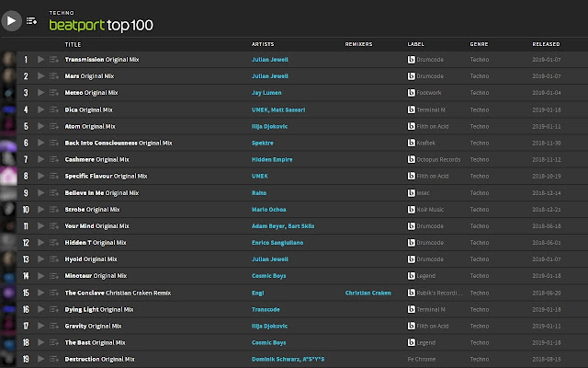588x368 pixels.
Task: Click the Released column header
Action: pyautogui.click(x=546, y=43)
